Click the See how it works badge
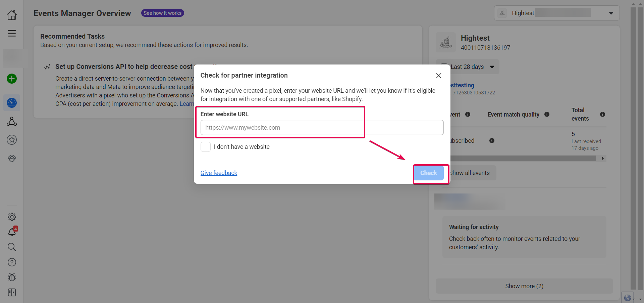The height and width of the screenshot is (303, 644). (x=162, y=13)
